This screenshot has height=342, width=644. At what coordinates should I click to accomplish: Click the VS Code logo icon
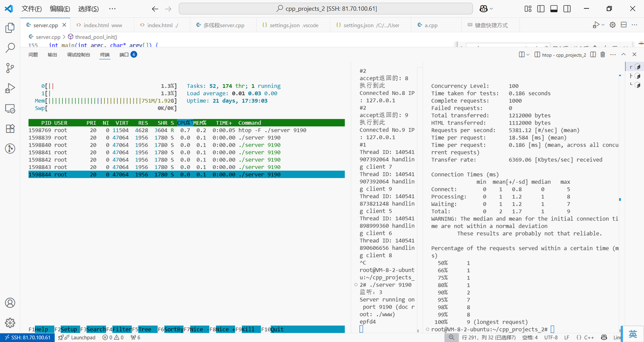(9, 9)
